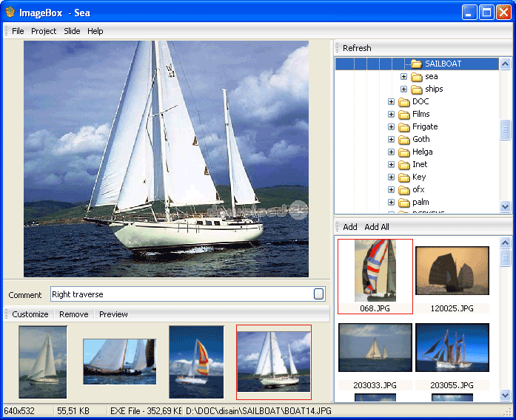Select the Goth folder icon
This screenshot has height=420, width=516.
[403, 140]
